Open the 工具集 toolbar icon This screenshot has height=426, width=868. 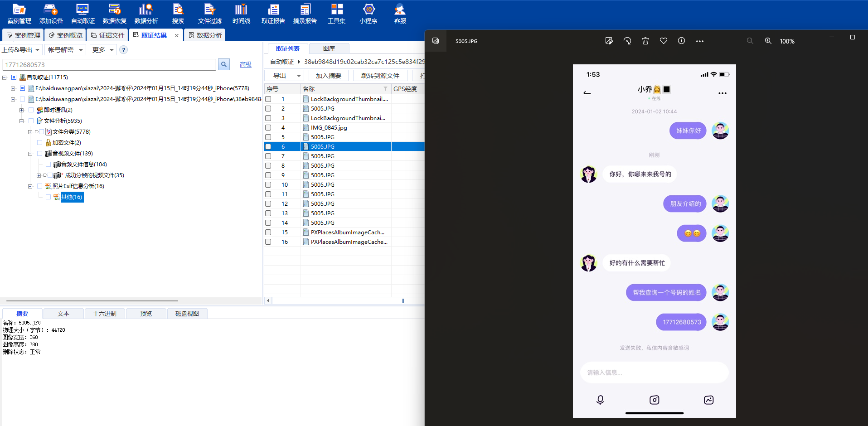click(x=337, y=14)
